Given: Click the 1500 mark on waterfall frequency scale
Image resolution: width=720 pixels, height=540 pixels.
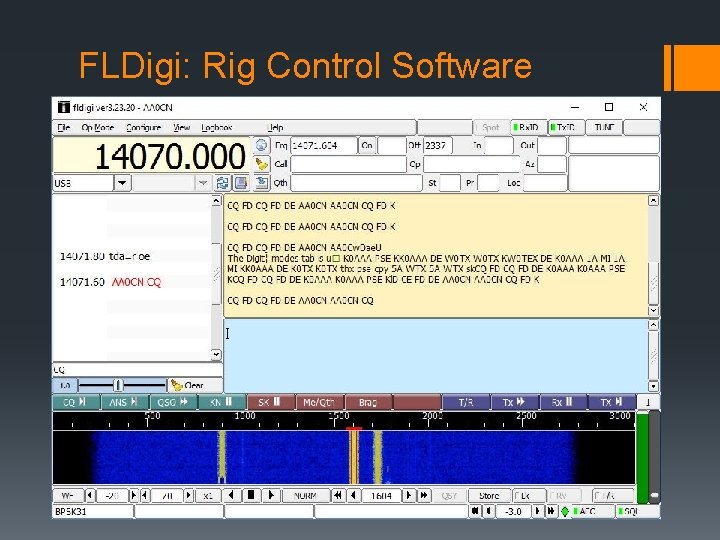Looking at the screenshot, I should click(338, 416).
